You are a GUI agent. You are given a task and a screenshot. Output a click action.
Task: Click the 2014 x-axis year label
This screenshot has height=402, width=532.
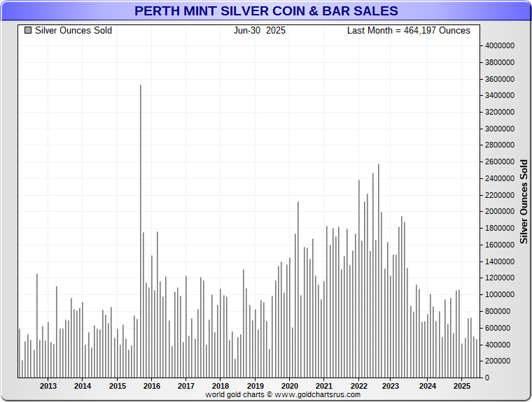(83, 386)
